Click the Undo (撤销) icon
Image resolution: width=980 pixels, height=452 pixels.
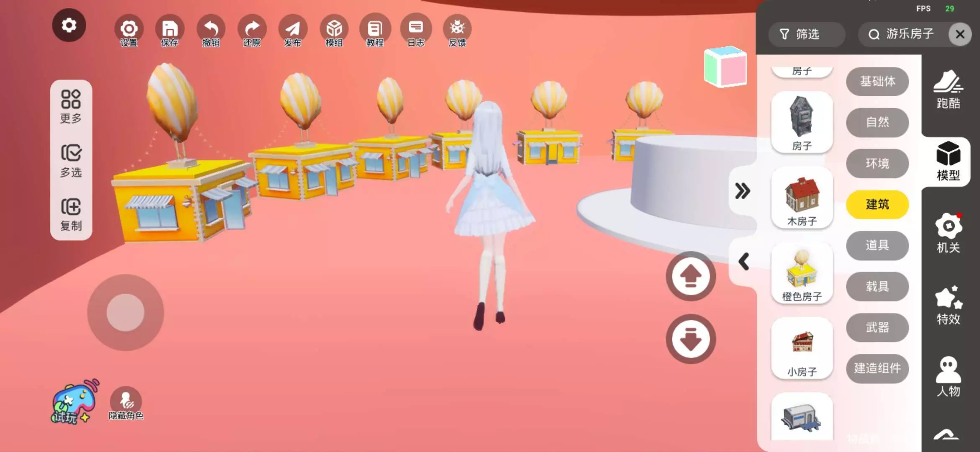[x=211, y=31]
